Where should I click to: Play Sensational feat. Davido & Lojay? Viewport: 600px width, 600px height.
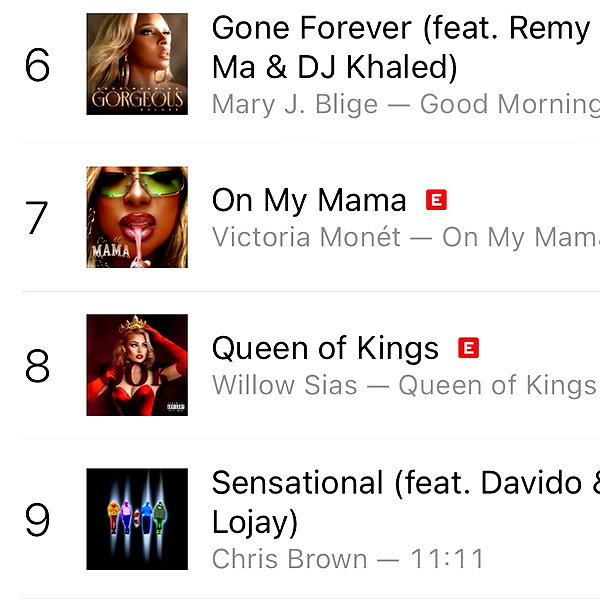(406, 502)
